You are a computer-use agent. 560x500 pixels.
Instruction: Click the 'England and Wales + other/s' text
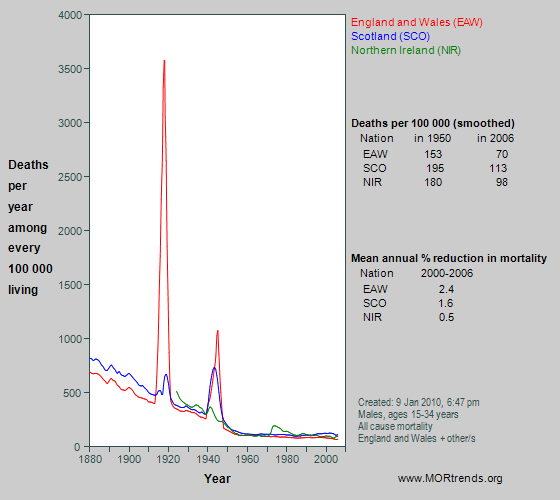[x=417, y=438]
